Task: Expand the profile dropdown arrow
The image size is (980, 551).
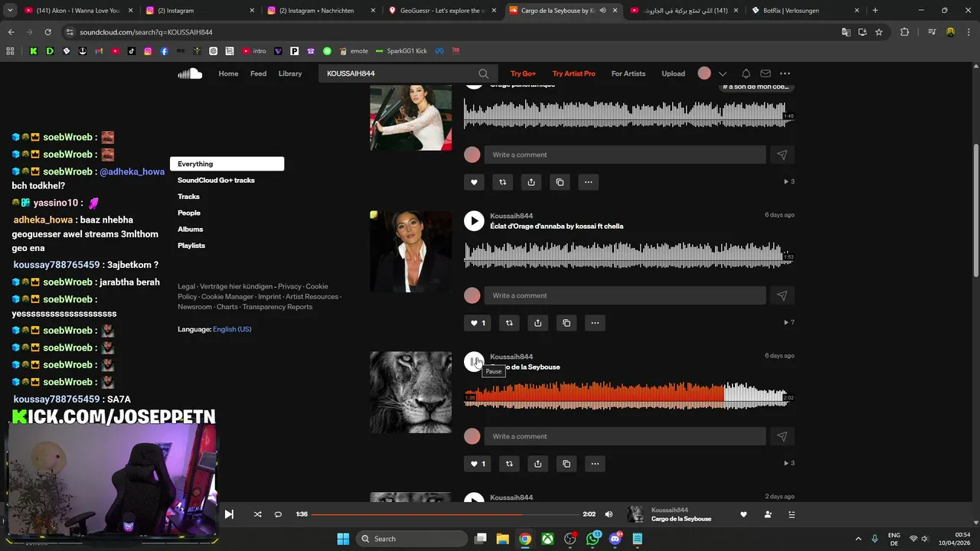Action: click(722, 74)
